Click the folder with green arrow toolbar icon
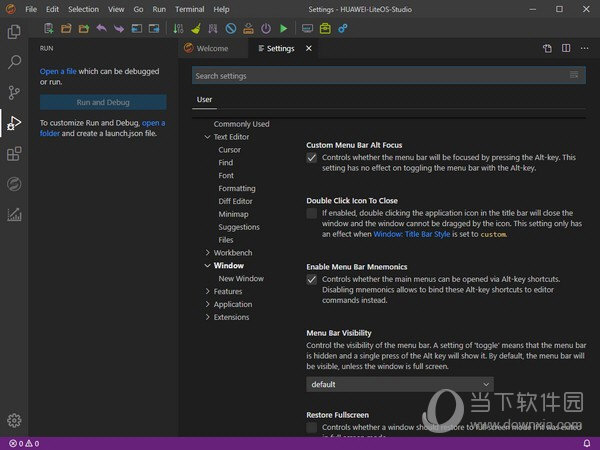Screen dimensions: 600x450 [84, 28]
